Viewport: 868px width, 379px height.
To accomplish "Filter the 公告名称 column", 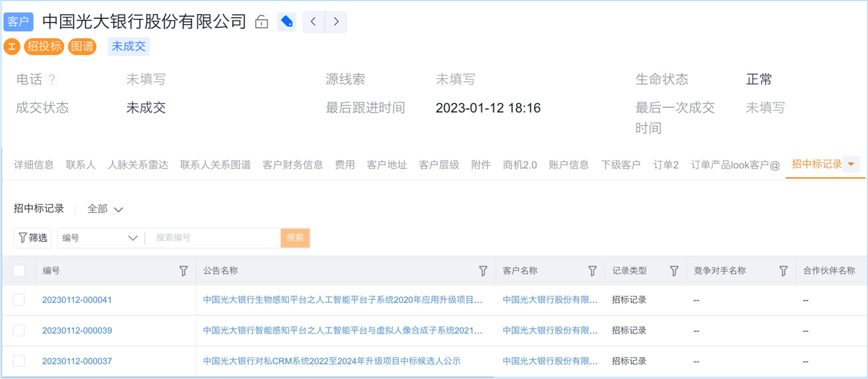I will 483,271.
